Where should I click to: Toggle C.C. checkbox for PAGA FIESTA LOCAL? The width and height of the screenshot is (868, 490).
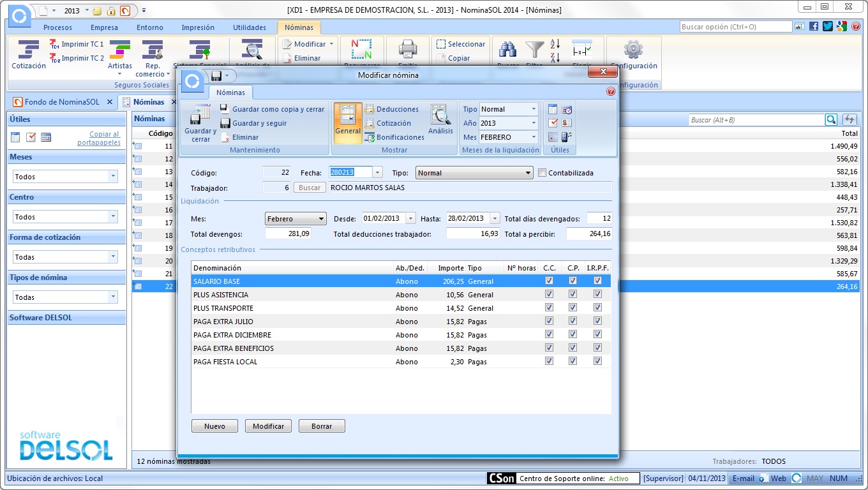(549, 361)
